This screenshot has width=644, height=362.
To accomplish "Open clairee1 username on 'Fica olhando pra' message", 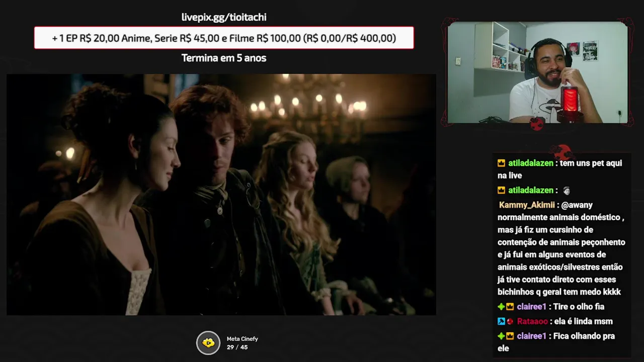I will coord(531,336).
